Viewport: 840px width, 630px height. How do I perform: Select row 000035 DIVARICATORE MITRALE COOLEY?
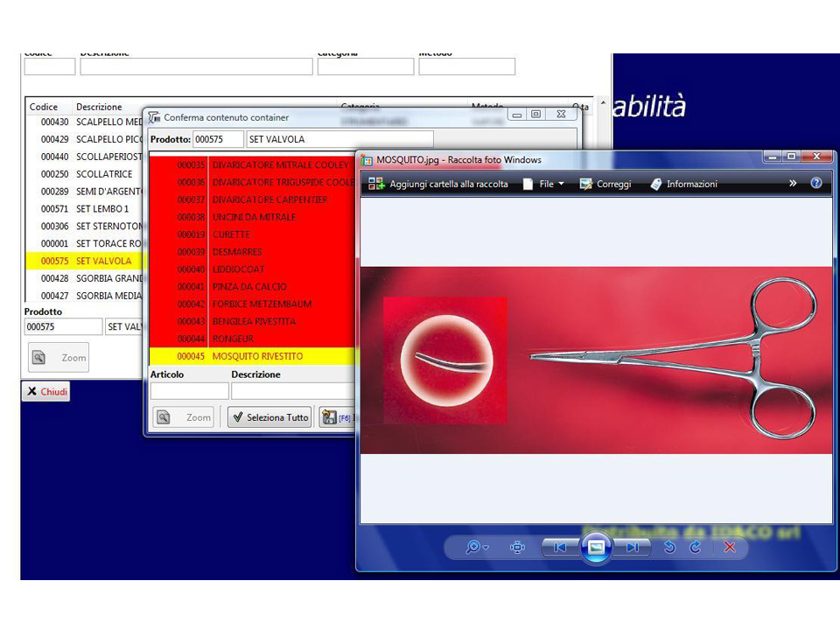(x=252, y=165)
